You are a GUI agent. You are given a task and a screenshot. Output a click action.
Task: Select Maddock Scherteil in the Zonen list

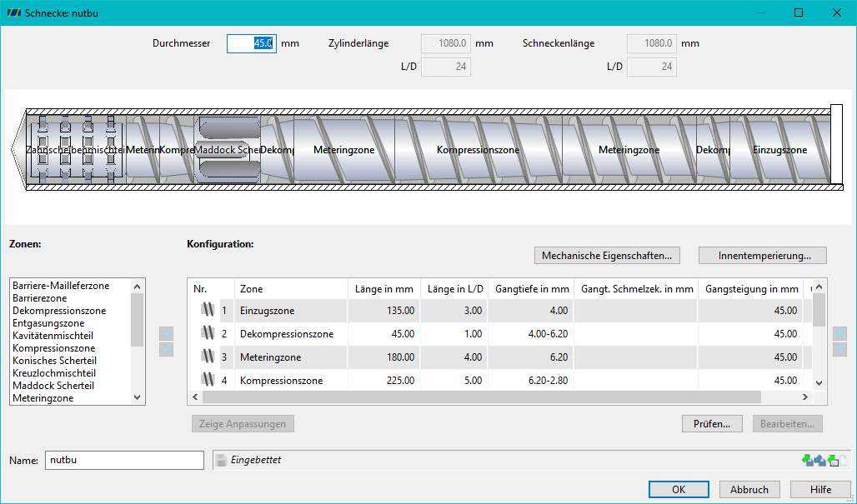pos(53,386)
